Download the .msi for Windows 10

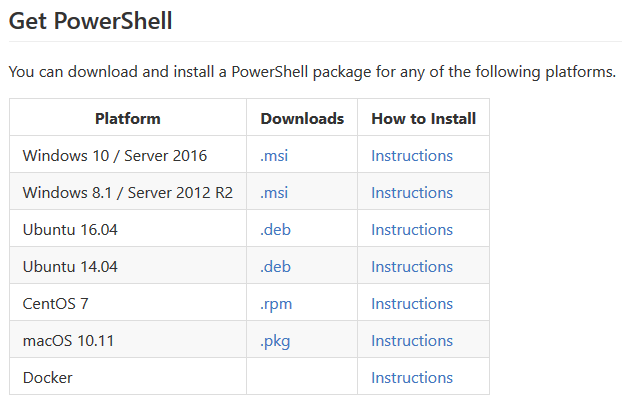(274, 156)
